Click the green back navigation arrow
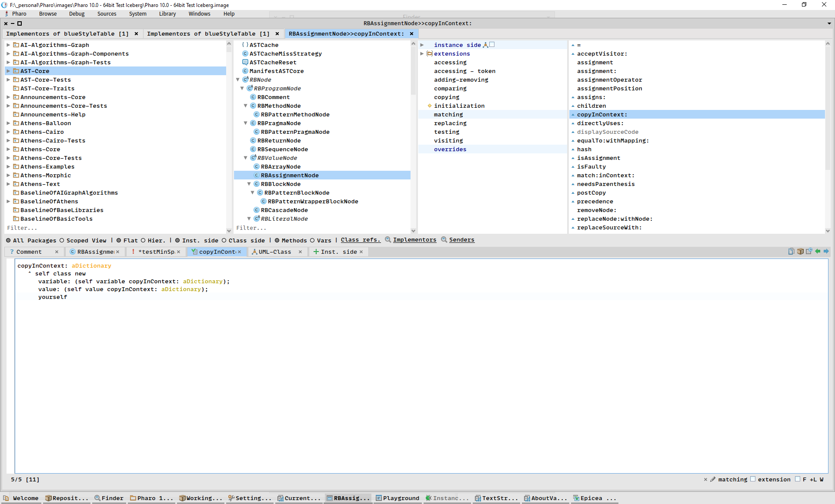The height and width of the screenshot is (504, 835). click(x=818, y=251)
